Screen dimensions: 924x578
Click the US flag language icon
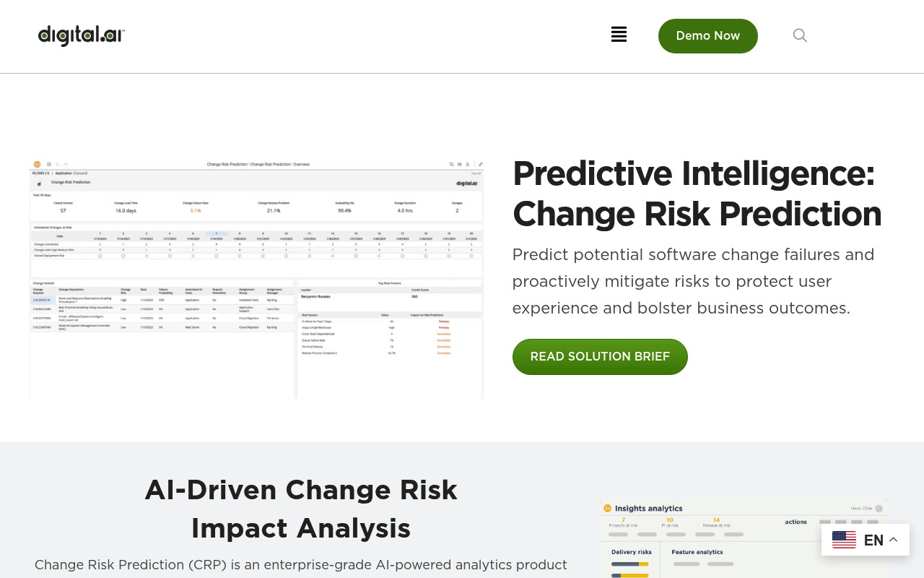coord(844,540)
